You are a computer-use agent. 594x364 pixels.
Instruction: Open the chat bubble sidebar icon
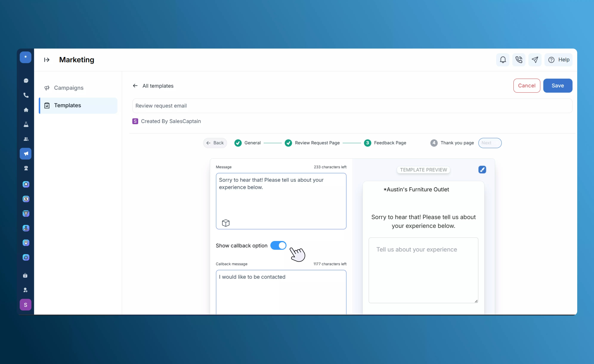pyautogui.click(x=26, y=81)
